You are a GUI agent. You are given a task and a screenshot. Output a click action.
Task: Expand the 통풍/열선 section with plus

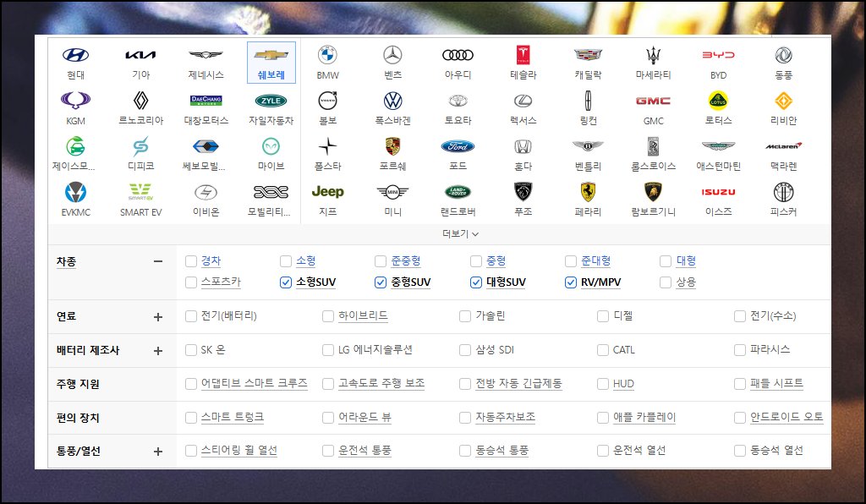click(x=158, y=452)
